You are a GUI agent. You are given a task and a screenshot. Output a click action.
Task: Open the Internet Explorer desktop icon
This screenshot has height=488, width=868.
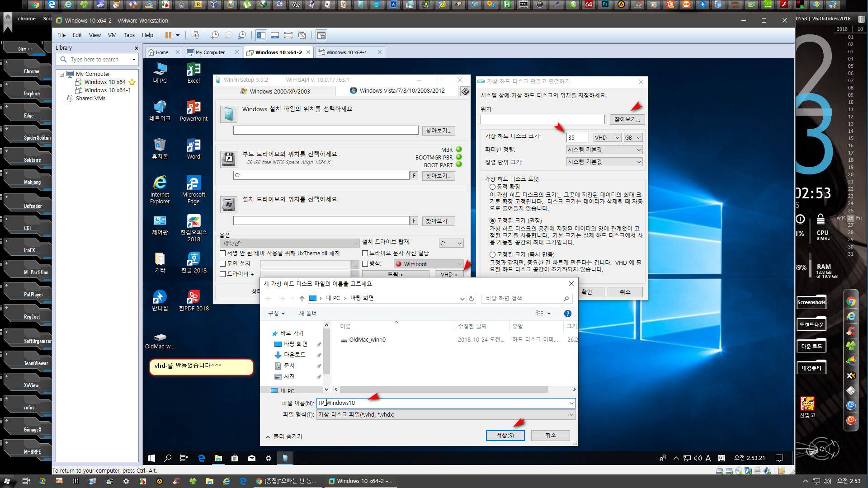(x=160, y=189)
